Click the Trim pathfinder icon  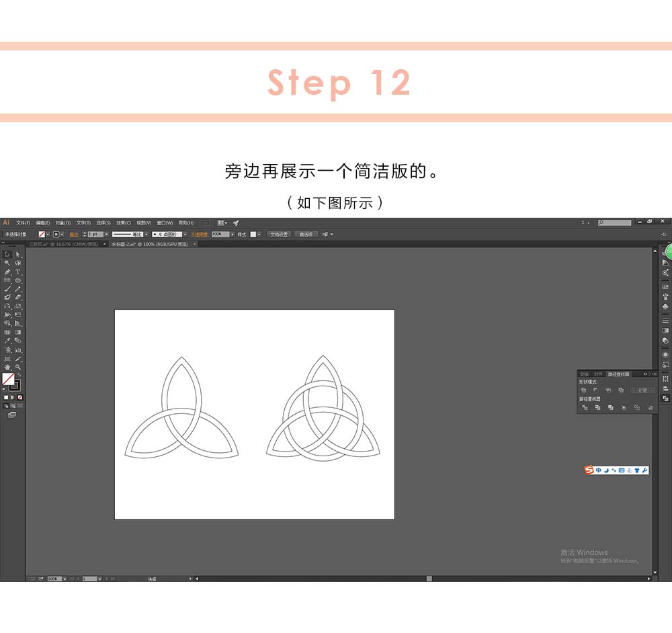tap(598, 408)
